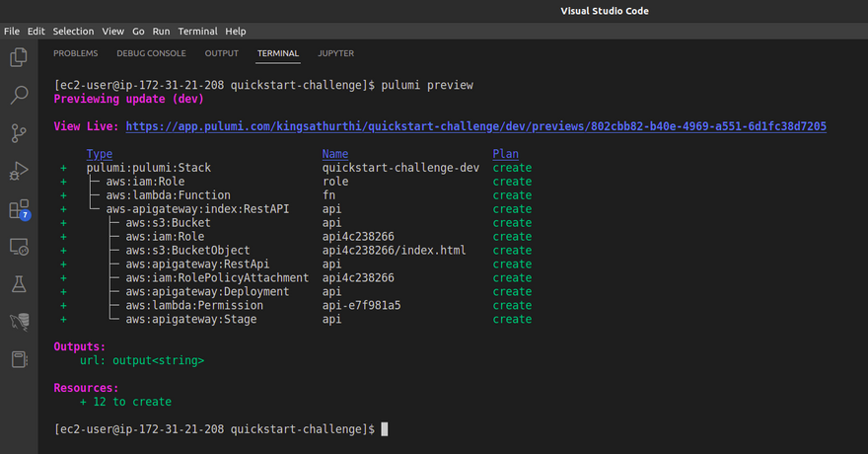Open Extensions view with badge 7
868x454 pixels.
tap(19, 209)
